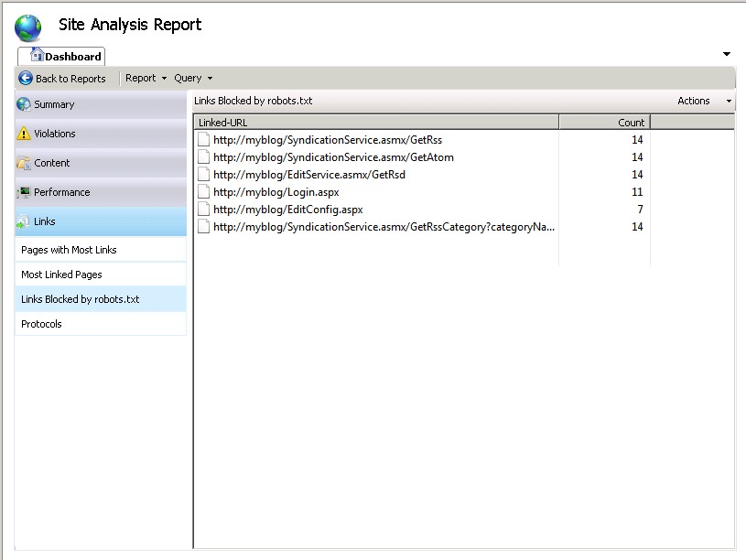Open the Violations section
746x560 pixels.
[101, 134]
